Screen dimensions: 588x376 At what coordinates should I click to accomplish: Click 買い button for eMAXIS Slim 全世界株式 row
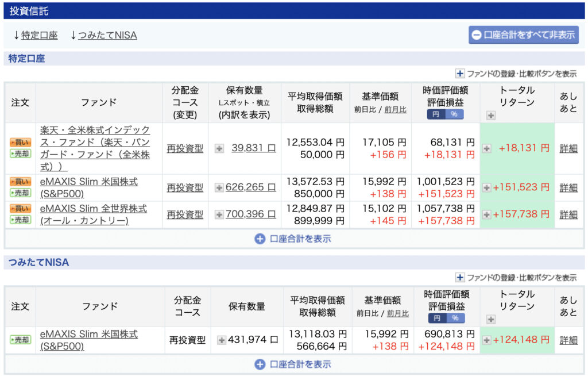click(20, 209)
